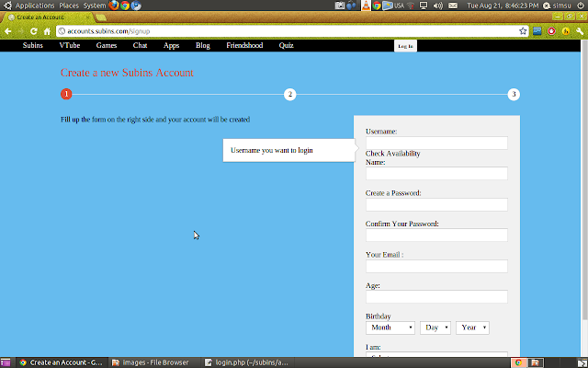Launch Firefox from the top panel
This screenshot has height=368, width=588.
(x=114, y=6)
